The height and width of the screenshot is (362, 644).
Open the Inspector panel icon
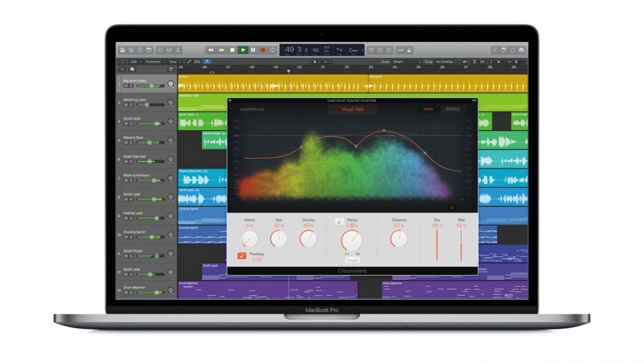pyautogui.click(x=131, y=50)
